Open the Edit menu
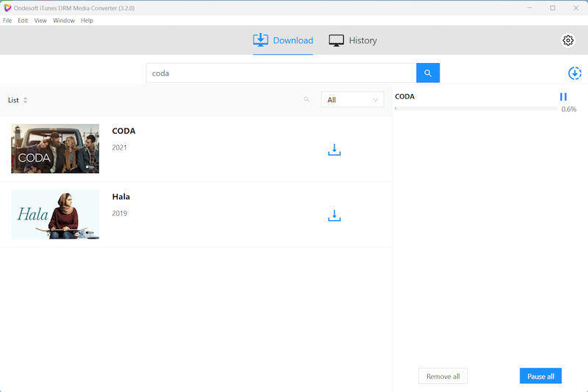 pos(23,21)
